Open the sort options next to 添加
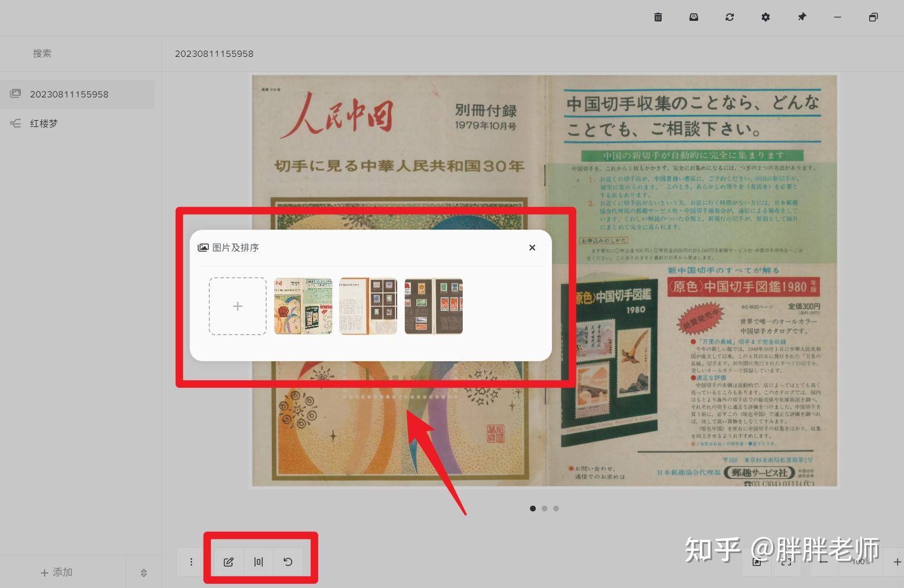Viewport: 904px width, 588px height. tap(143, 572)
